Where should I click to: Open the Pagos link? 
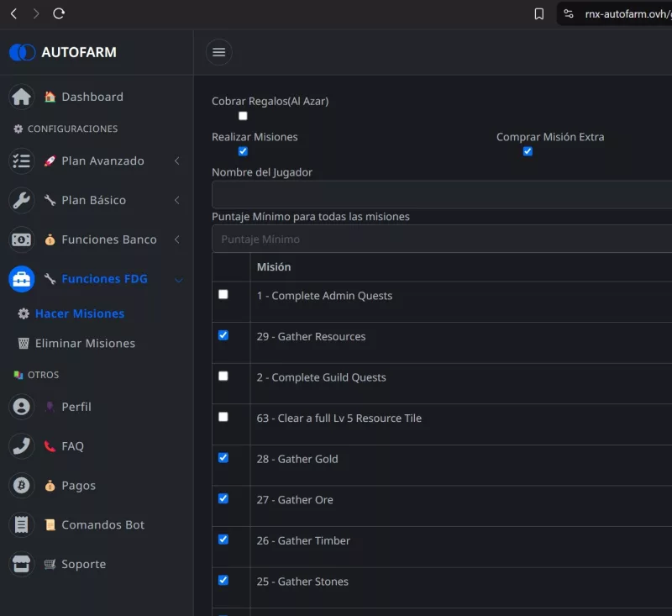(x=79, y=486)
